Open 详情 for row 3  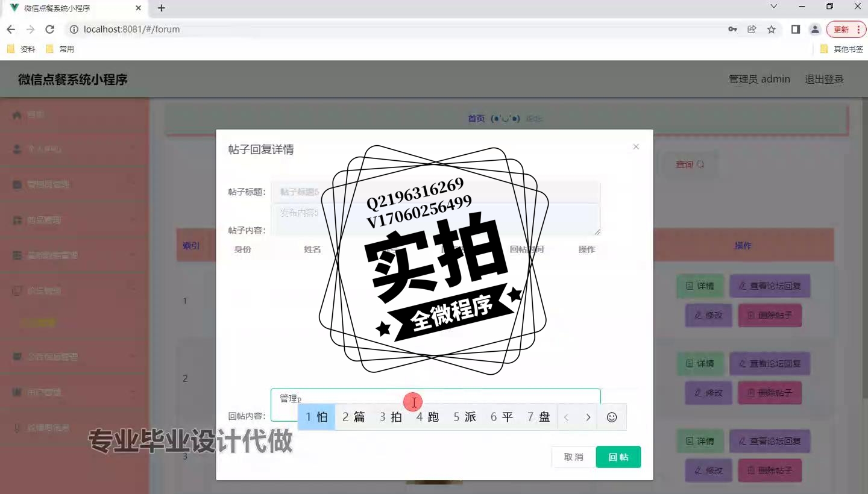pos(699,441)
